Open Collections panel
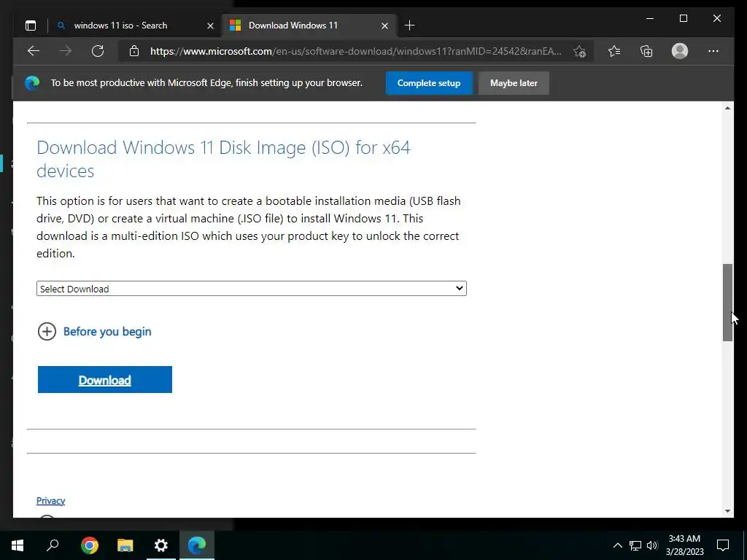747x560 pixels. (646, 51)
